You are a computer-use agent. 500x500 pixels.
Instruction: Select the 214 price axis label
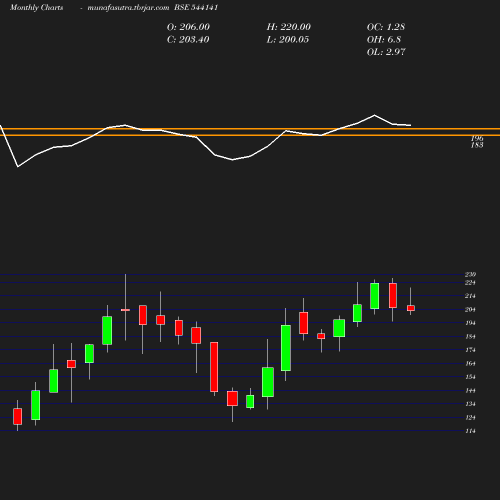pyautogui.click(x=470, y=296)
